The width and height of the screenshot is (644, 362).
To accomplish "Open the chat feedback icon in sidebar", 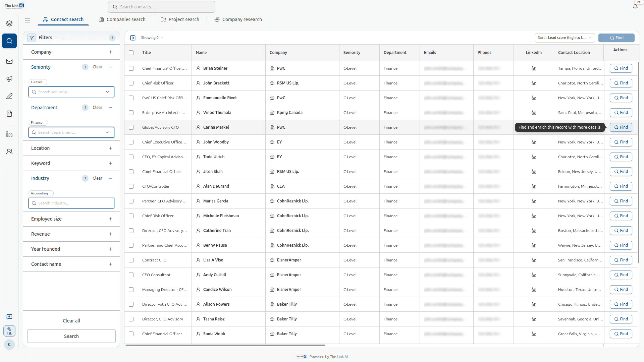I will 9,317.
